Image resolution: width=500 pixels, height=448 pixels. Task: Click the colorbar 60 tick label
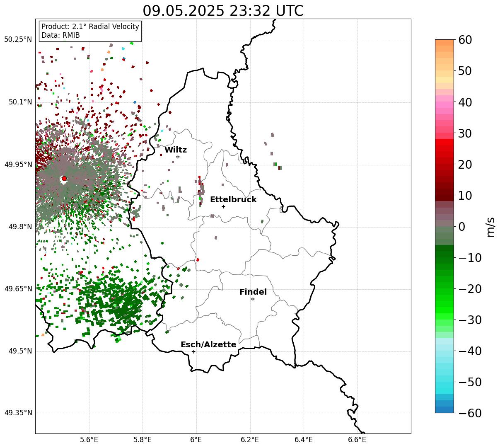coord(465,40)
